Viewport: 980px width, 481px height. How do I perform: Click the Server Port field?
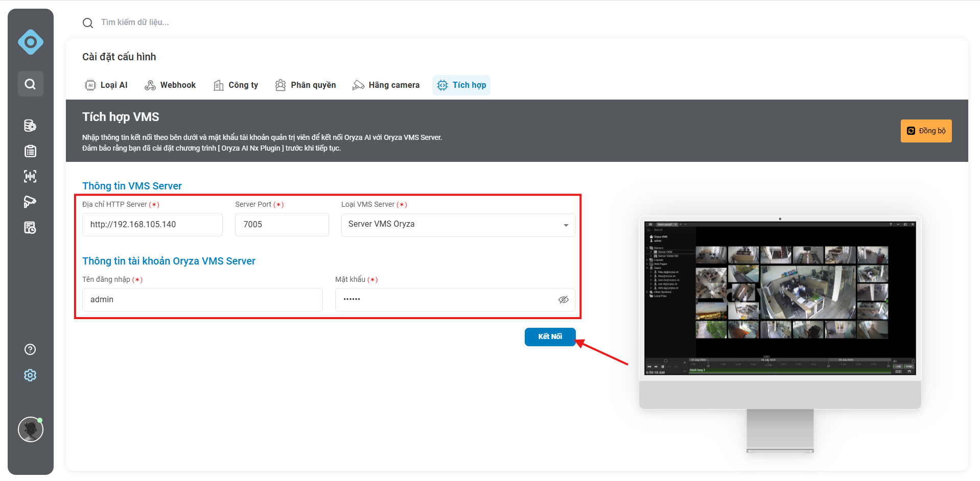(x=282, y=225)
